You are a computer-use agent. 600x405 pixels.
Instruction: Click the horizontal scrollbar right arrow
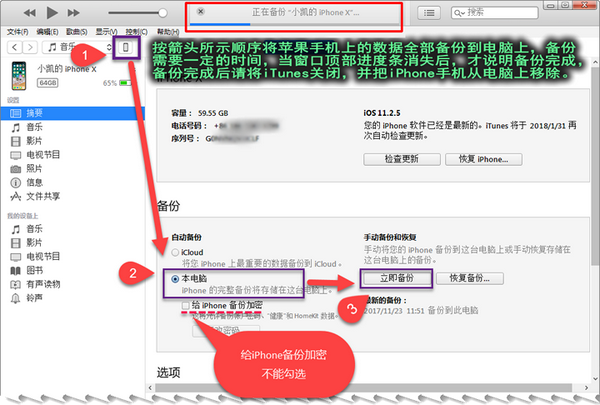[x=587, y=388]
